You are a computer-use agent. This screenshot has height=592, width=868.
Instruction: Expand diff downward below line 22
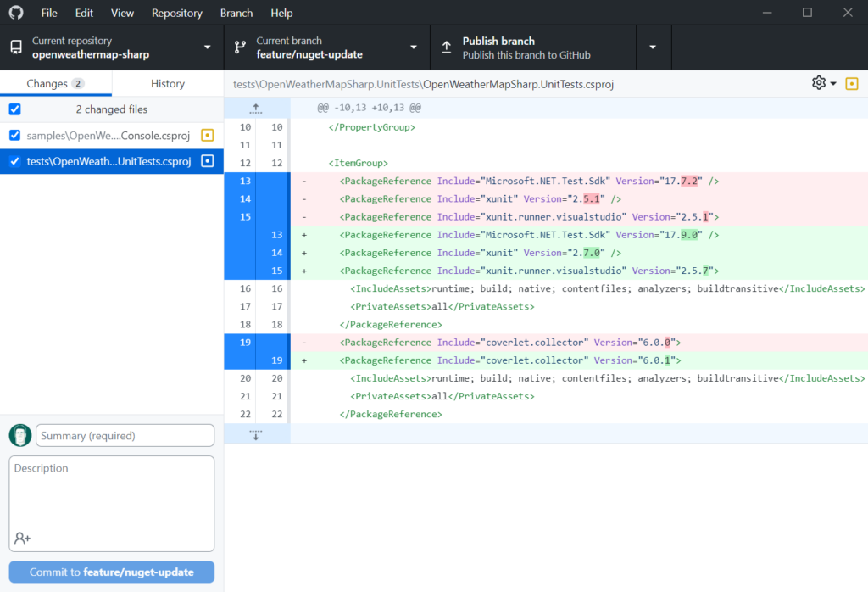point(256,433)
